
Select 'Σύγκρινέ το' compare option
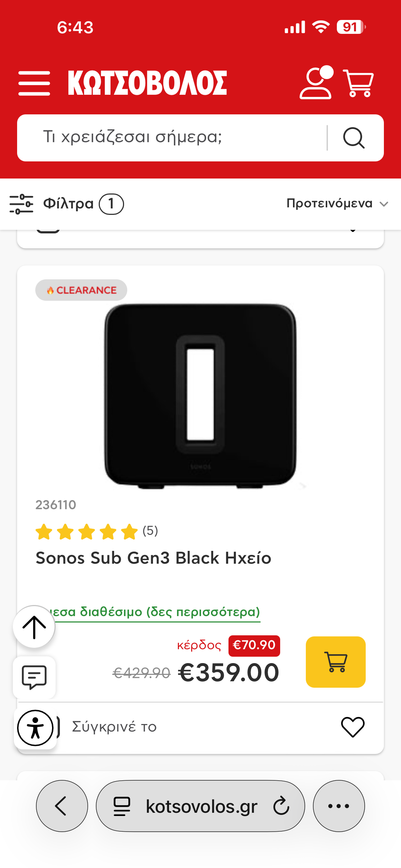[114, 727]
